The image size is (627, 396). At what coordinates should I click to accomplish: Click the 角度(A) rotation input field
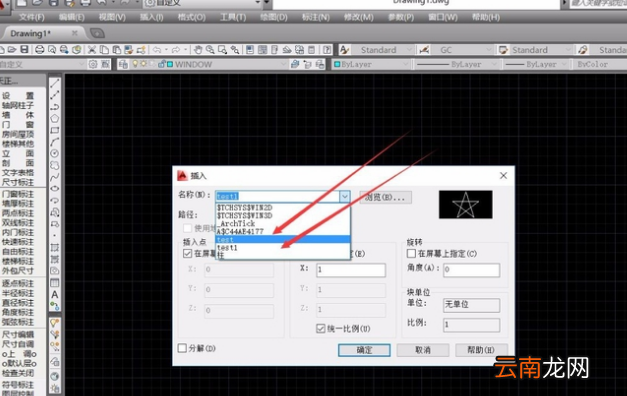click(471, 270)
